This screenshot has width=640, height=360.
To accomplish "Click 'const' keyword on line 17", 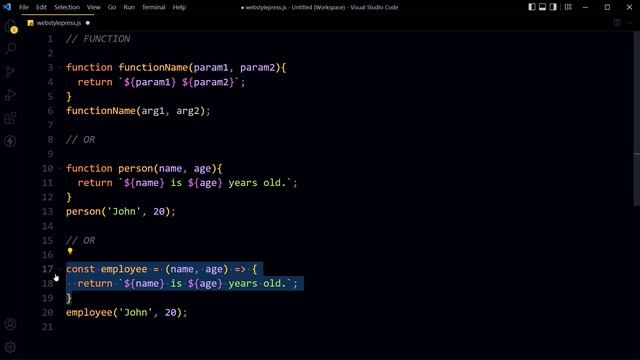I will [x=80, y=269].
